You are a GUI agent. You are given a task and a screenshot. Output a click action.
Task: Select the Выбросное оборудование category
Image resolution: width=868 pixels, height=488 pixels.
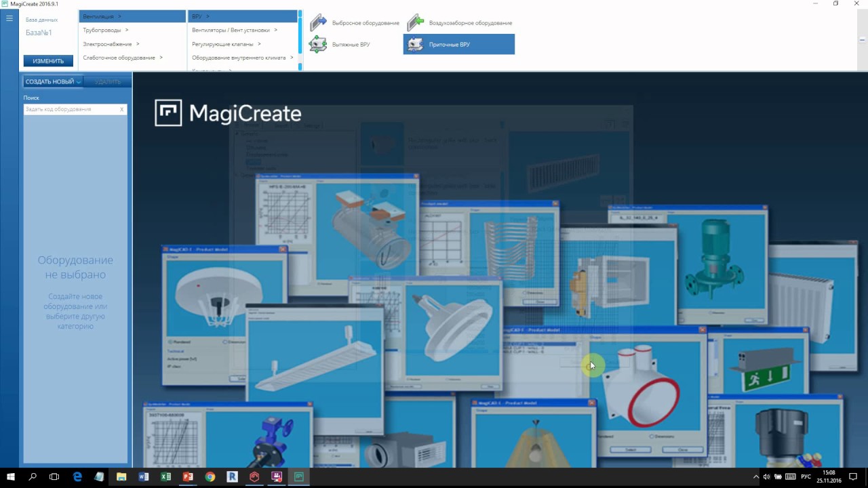tap(355, 23)
